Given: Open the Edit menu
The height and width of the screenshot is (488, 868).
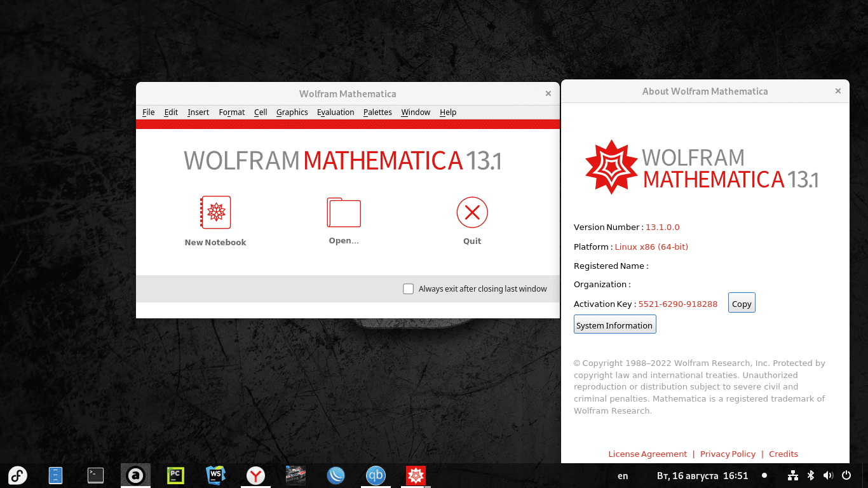Looking at the screenshot, I should click(x=171, y=112).
